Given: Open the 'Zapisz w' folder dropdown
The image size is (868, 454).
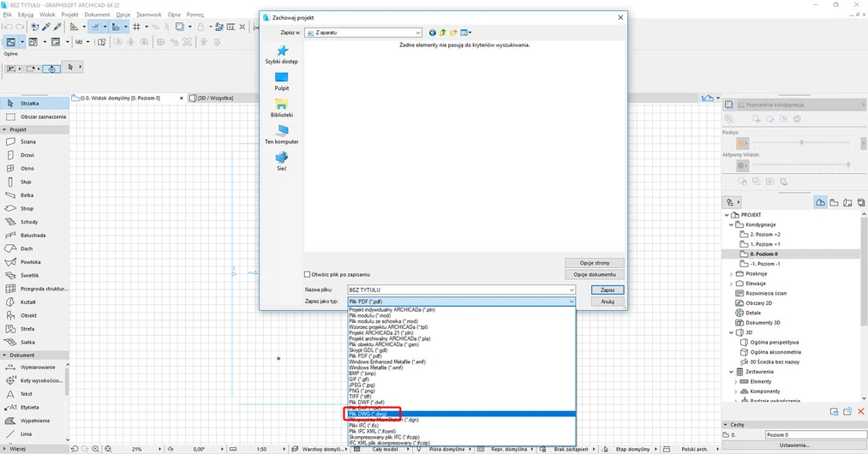Looking at the screenshot, I should (x=363, y=33).
